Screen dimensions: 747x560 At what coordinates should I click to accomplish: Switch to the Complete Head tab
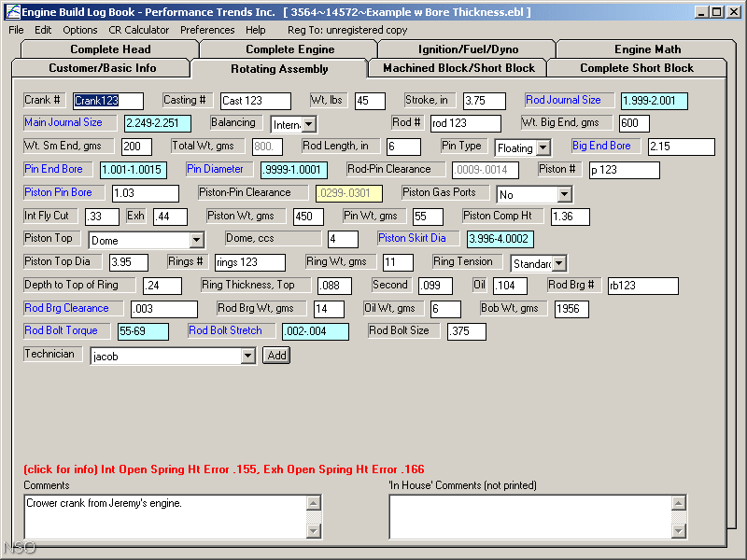(x=110, y=49)
